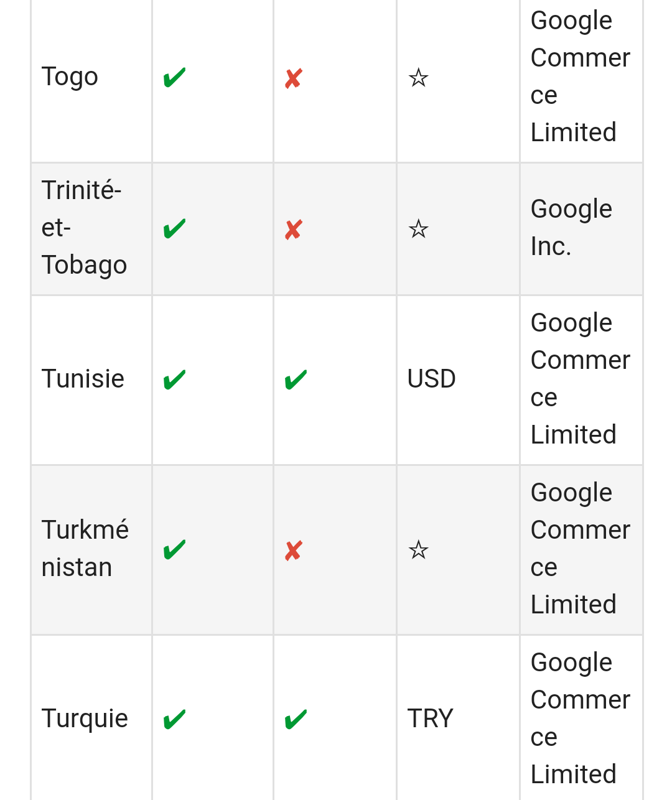Click the first checkmark in the Turkménistan row
Screen dimensions: 672x800
tap(174, 550)
